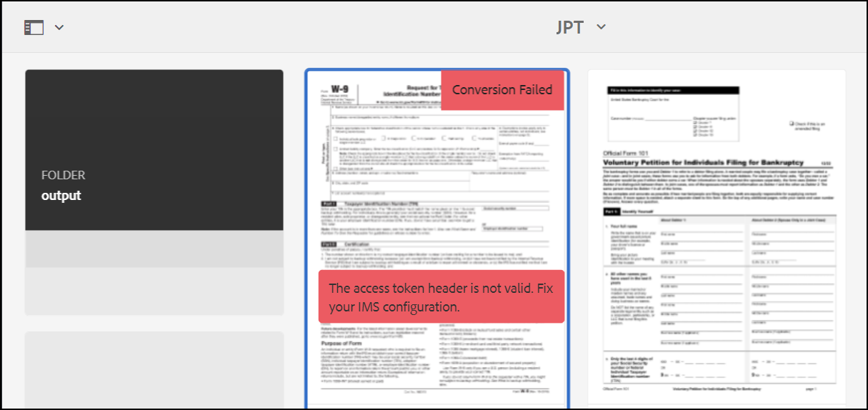
Task: Click the FOLDER type label
Action: [x=63, y=175]
